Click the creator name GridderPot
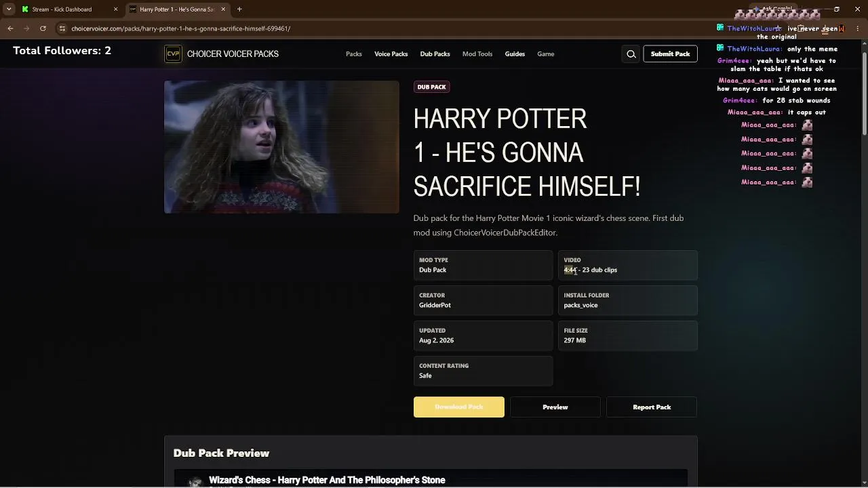Screen dimensions: 868x488 [x=435, y=305]
